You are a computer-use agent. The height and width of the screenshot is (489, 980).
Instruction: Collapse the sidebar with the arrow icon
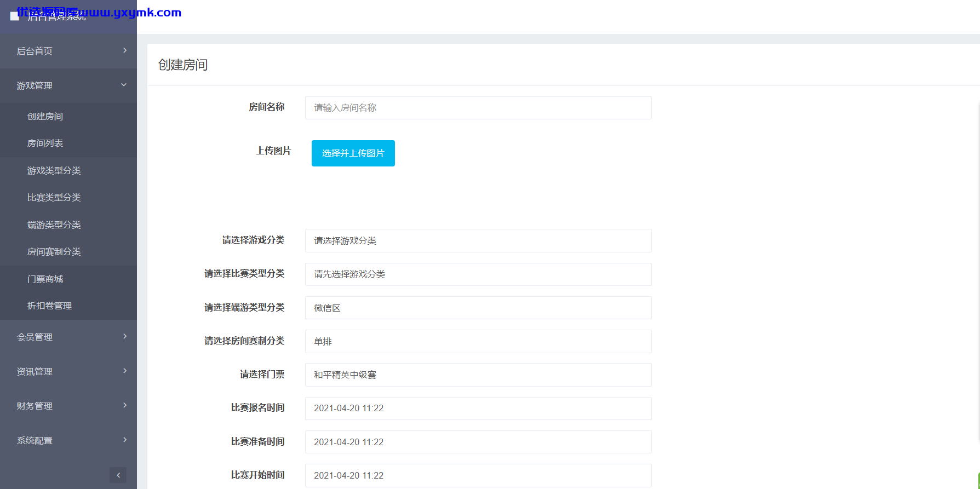[118, 475]
